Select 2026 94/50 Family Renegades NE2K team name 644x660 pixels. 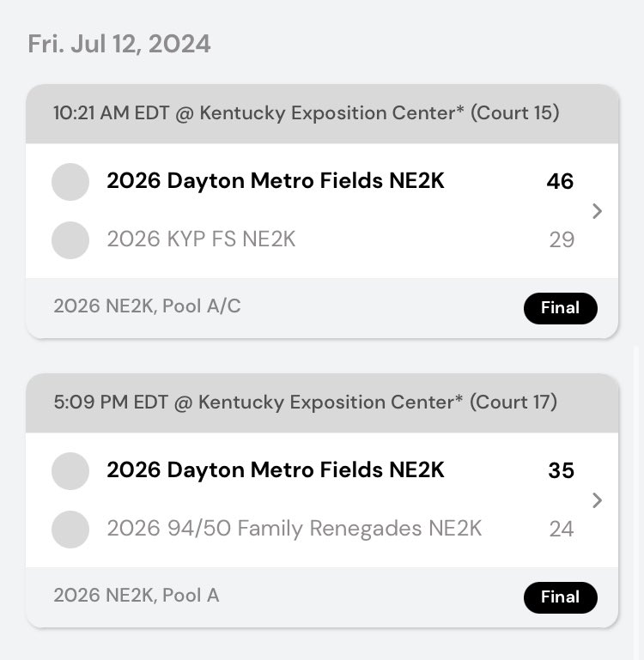[294, 529]
